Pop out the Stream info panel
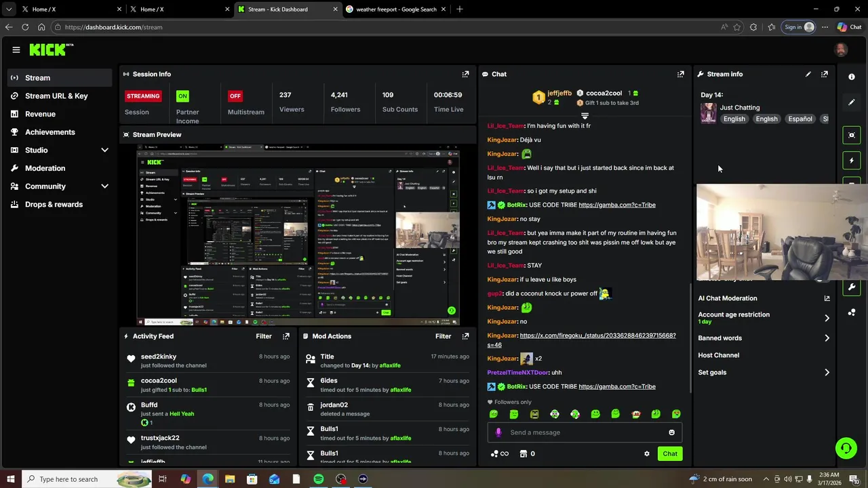 click(x=825, y=74)
